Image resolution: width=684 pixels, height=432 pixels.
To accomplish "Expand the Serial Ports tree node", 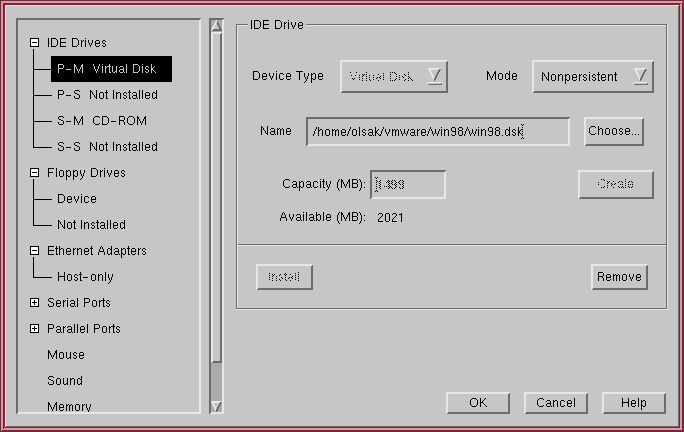I will 35,303.
